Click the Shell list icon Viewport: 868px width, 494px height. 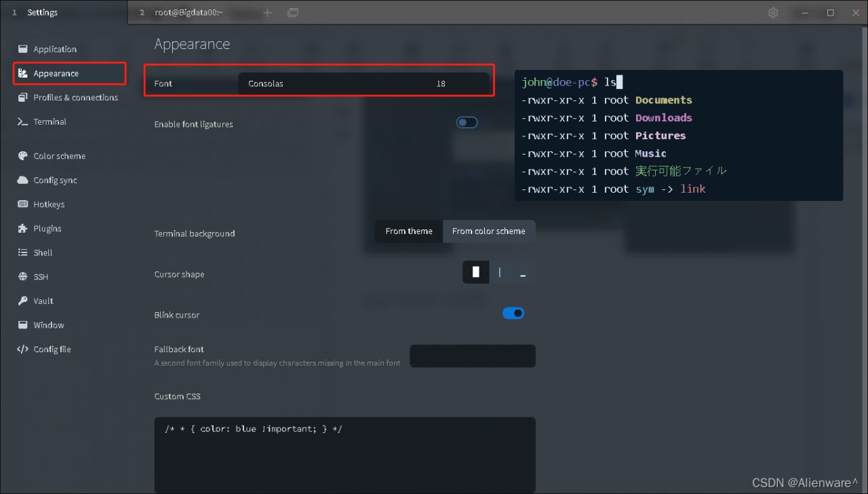[22, 252]
